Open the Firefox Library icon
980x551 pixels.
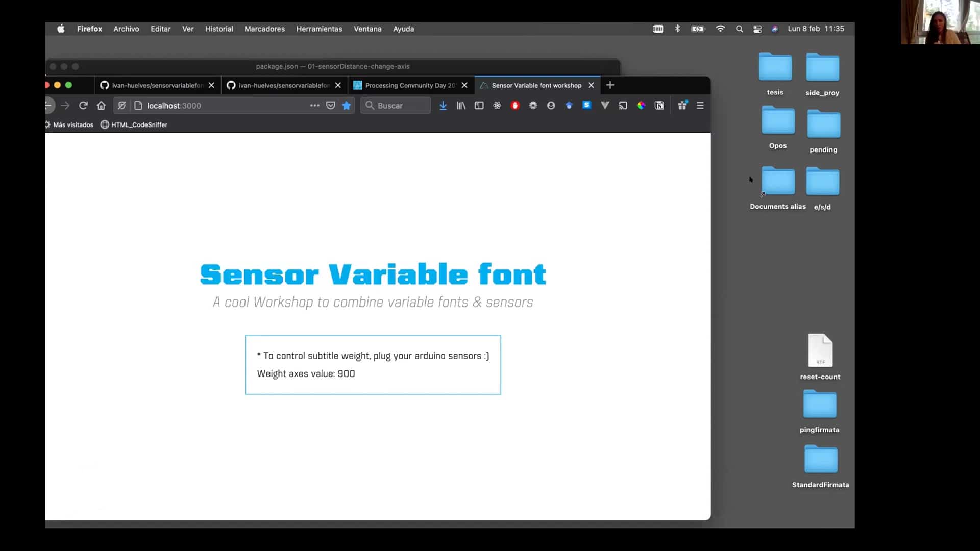tap(461, 105)
